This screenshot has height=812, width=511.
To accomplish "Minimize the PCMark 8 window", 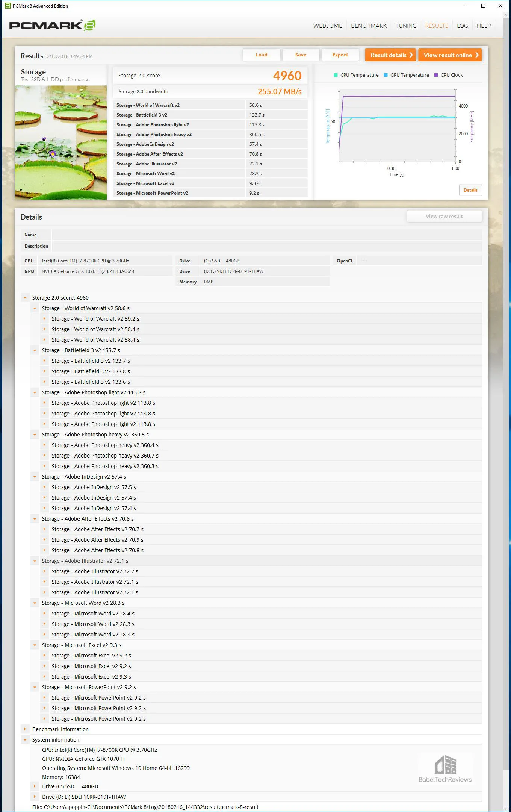I will 466,6.
